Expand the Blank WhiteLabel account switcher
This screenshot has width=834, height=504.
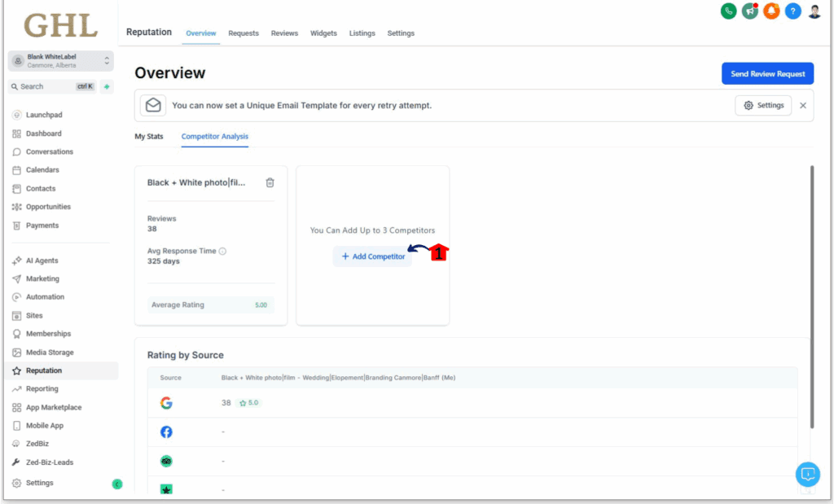point(60,60)
